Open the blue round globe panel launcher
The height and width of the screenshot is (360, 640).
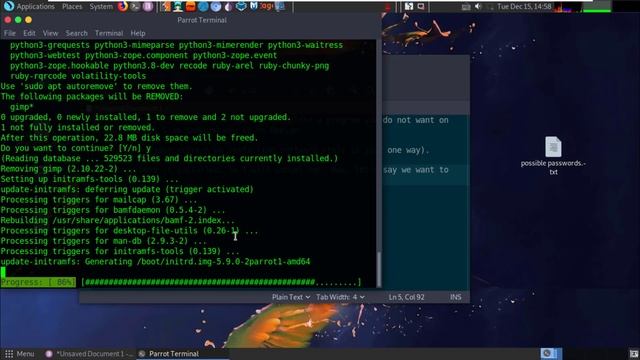tap(203, 7)
